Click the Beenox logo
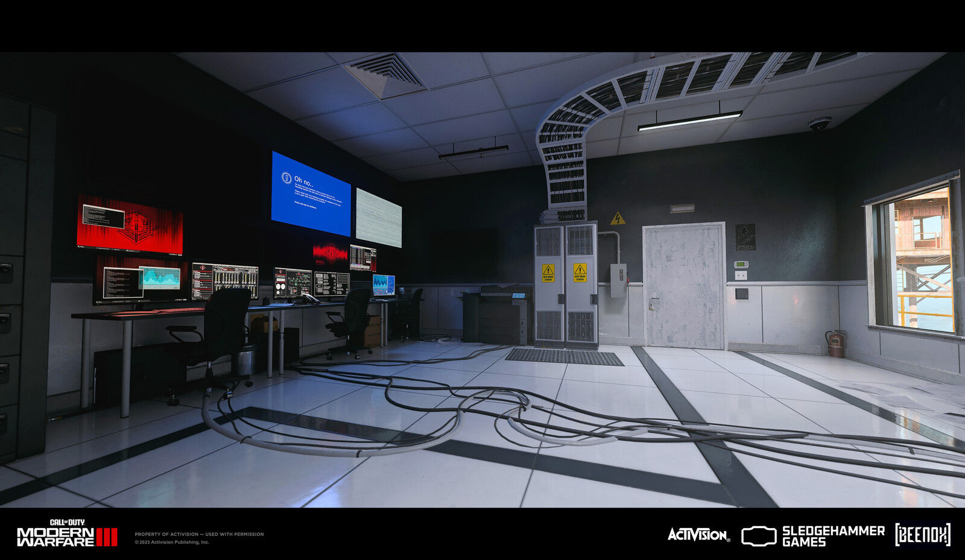 pos(923,535)
